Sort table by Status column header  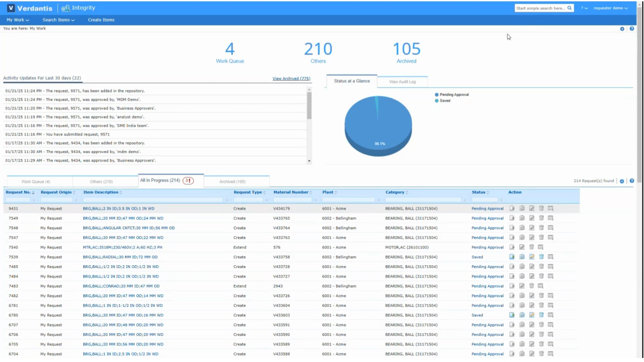479,192
